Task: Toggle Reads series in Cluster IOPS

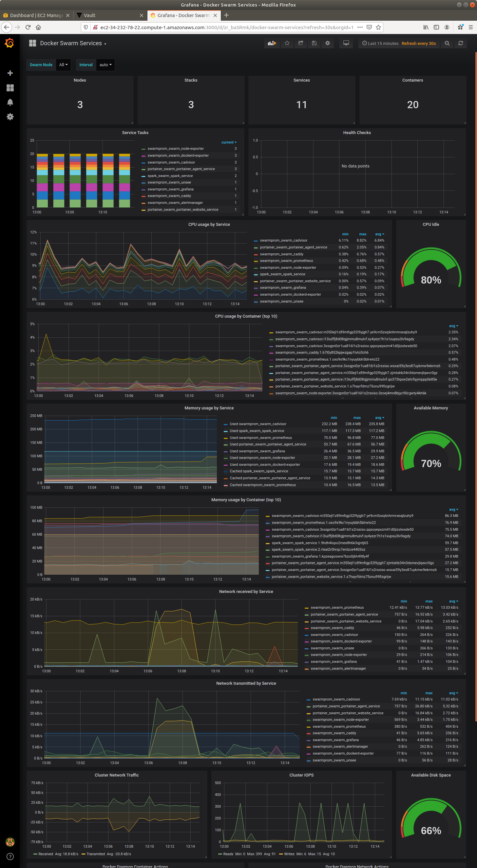Action: click(x=228, y=854)
